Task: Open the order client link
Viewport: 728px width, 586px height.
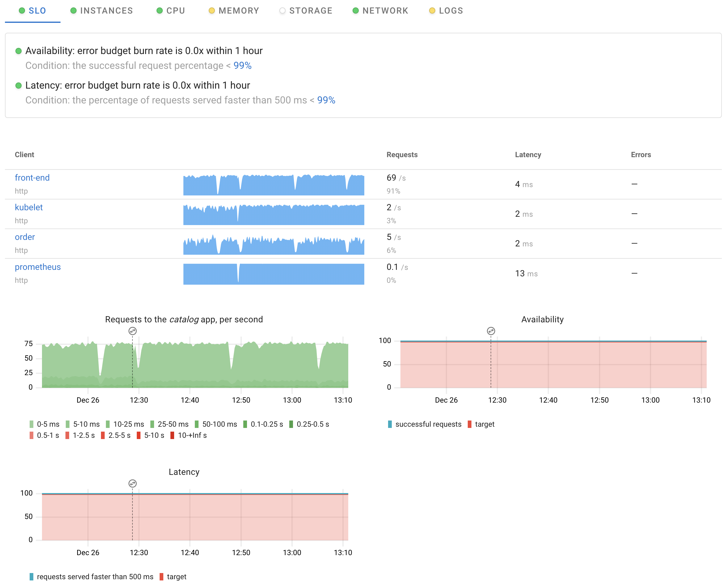Action: 25,237
